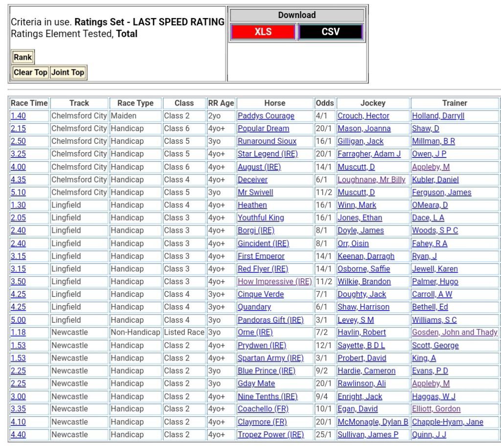Open the 4.40 Newcastle race time
The width and height of the screenshot is (501, 448).
pos(18,435)
